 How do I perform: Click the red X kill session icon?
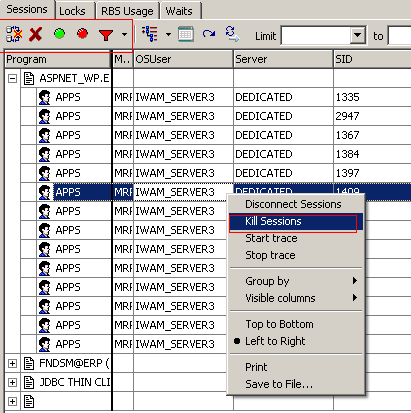point(36,34)
